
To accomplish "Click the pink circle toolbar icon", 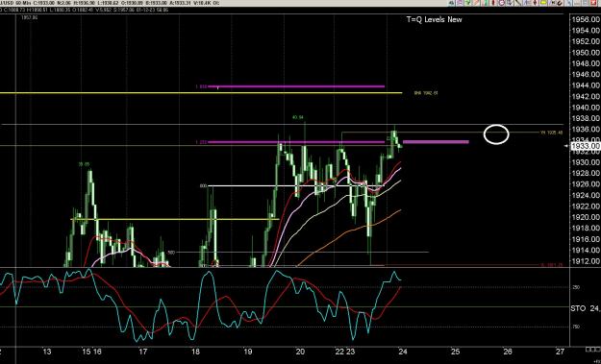I will (502, 3).
